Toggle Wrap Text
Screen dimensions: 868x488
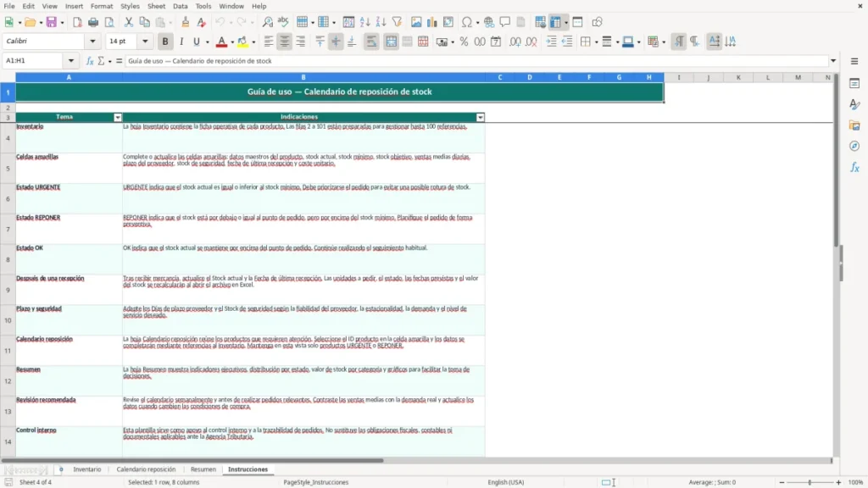(371, 42)
